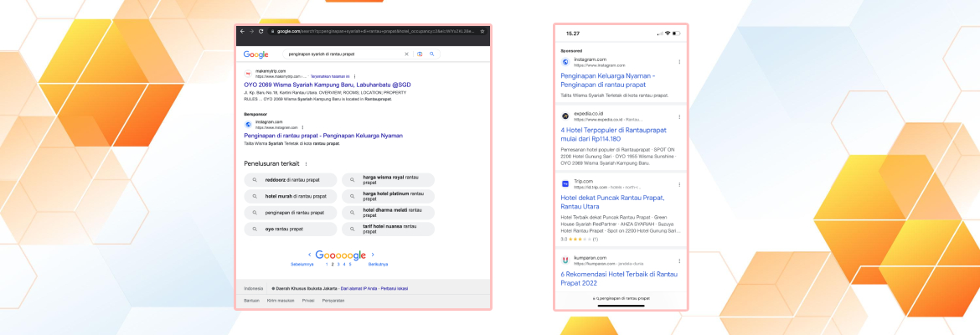Click the mobile instagram.com globe favicon
Image resolution: width=980 pixels, height=335 pixels.
coord(565,62)
